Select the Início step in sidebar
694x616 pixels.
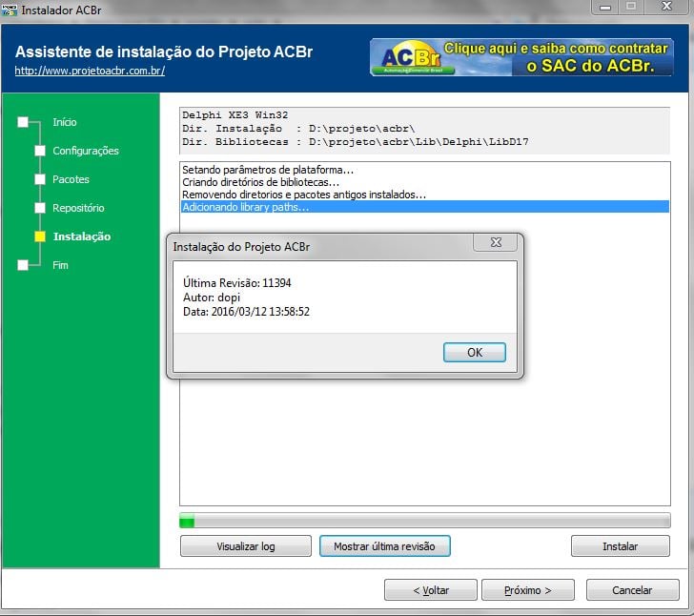(x=65, y=122)
